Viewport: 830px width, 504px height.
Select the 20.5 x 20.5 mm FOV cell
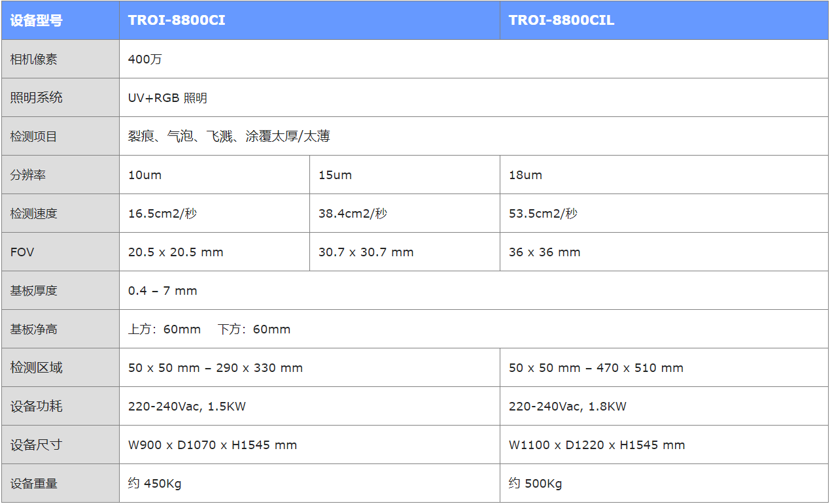(215, 252)
